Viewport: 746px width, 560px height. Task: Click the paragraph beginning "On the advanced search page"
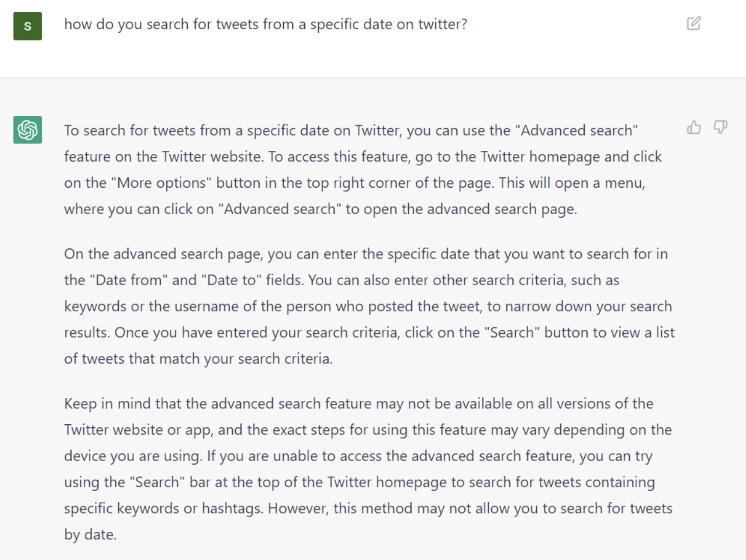point(367,306)
